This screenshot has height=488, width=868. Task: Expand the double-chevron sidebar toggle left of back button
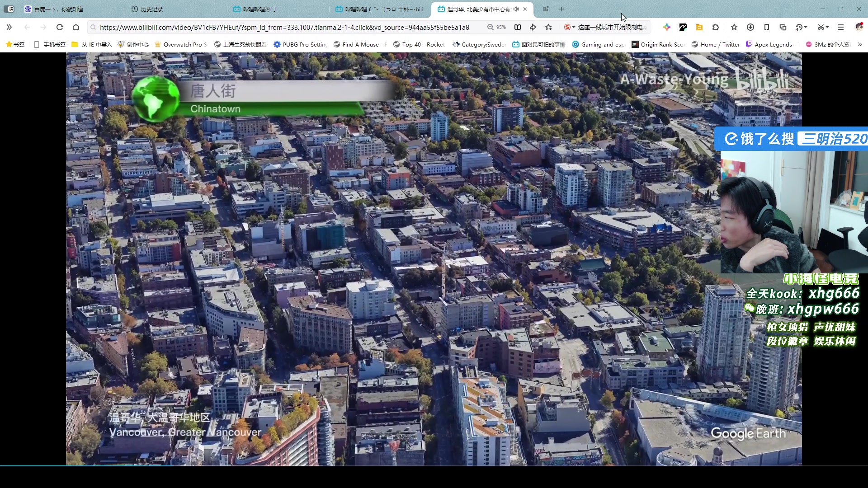coord(9,28)
